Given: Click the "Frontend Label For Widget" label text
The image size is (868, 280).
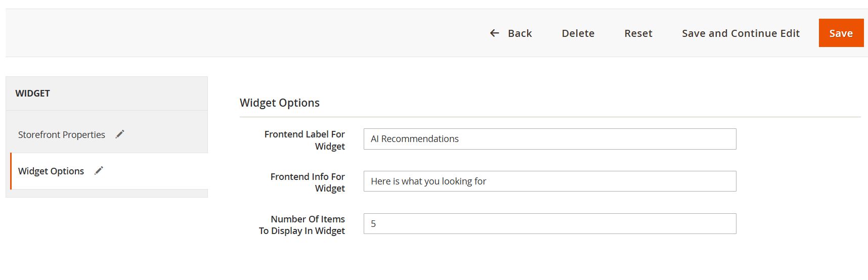Looking at the screenshot, I should click(x=305, y=140).
